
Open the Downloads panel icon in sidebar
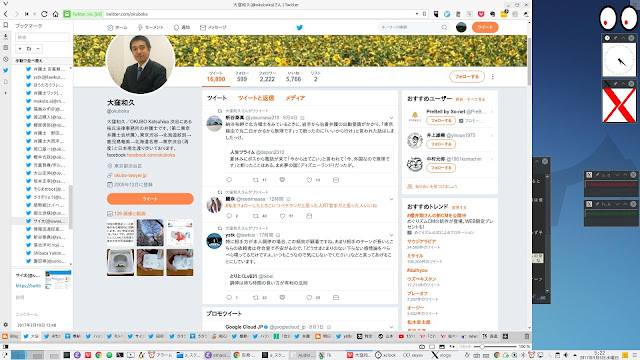point(5,36)
